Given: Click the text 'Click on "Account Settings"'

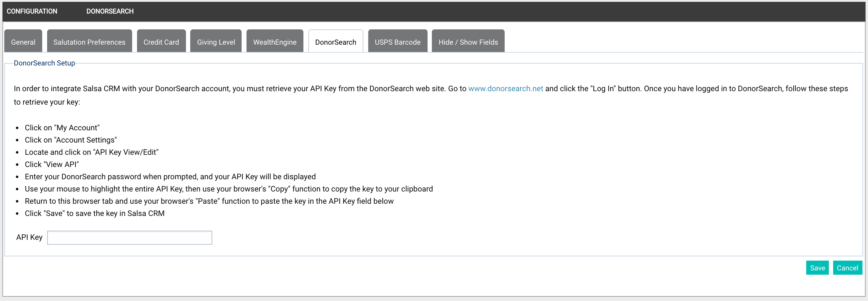Looking at the screenshot, I should (71, 140).
